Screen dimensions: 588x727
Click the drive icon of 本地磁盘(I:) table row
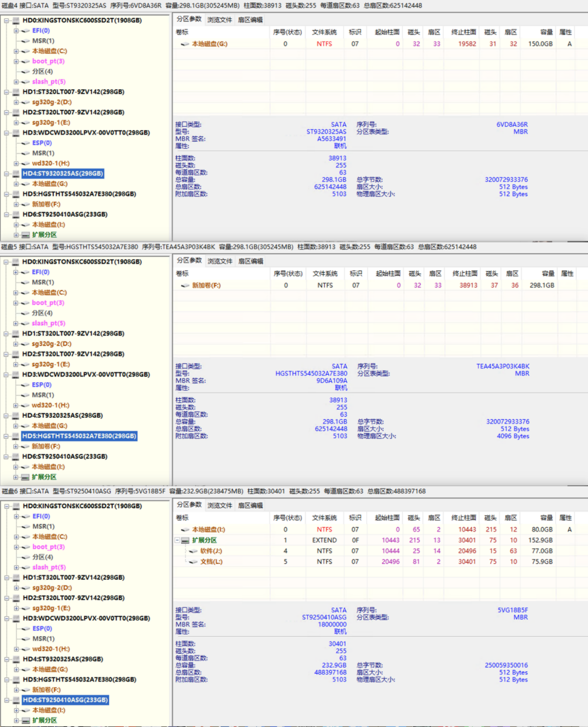coord(185,530)
